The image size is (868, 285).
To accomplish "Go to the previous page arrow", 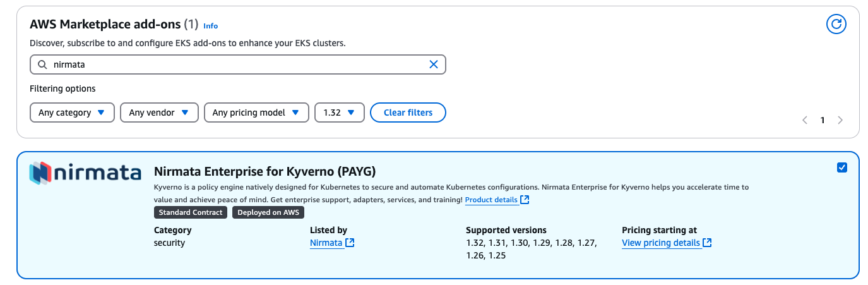I will pos(805,120).
